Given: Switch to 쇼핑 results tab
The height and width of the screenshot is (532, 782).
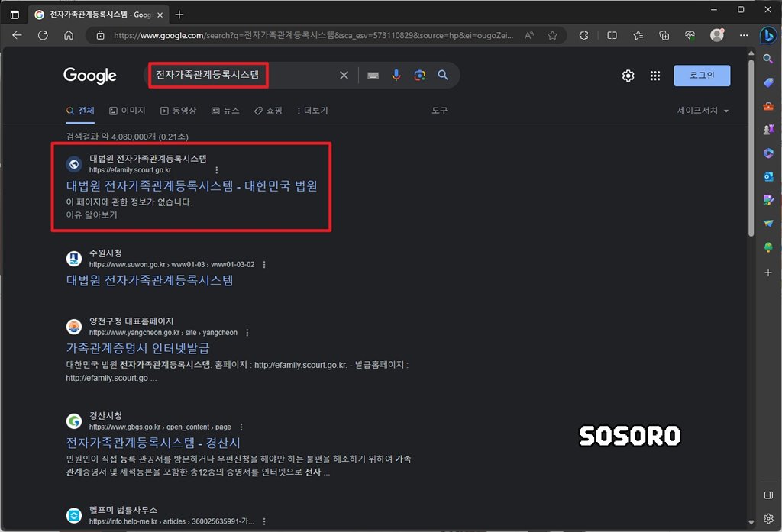Looking at the screenshot, I should [268, 111].
